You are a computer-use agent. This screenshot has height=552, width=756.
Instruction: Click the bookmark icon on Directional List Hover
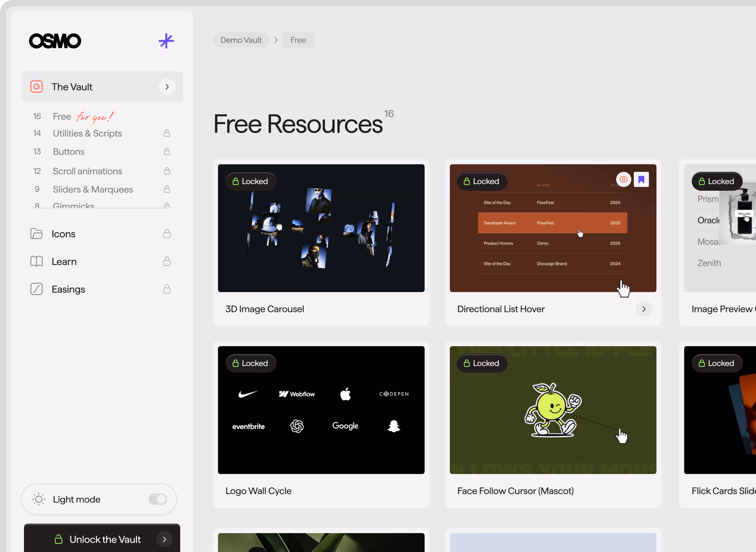point(641,180)
